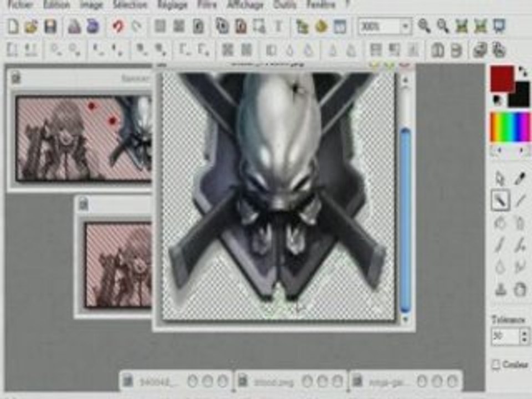Click the Tolérance value input field

tap(505, 336)
